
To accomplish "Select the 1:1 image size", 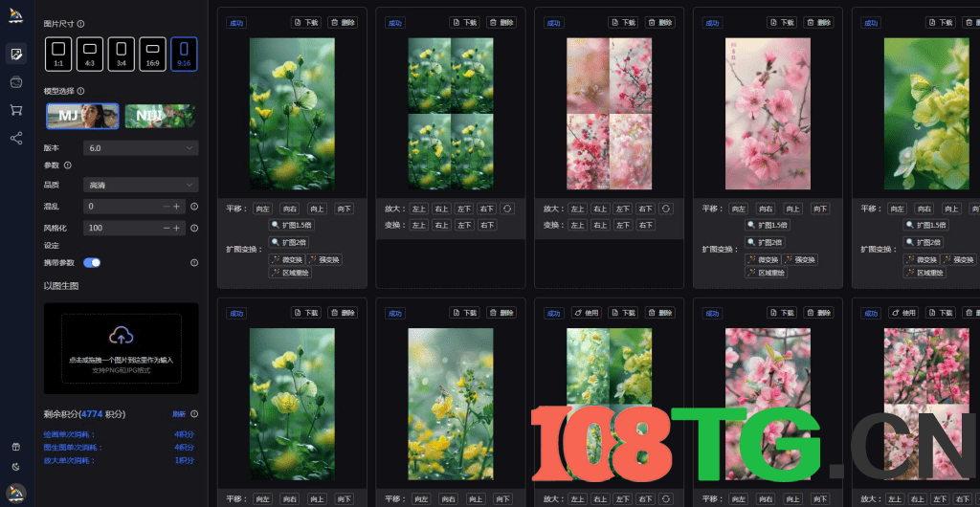I will (x=58, y=54).
